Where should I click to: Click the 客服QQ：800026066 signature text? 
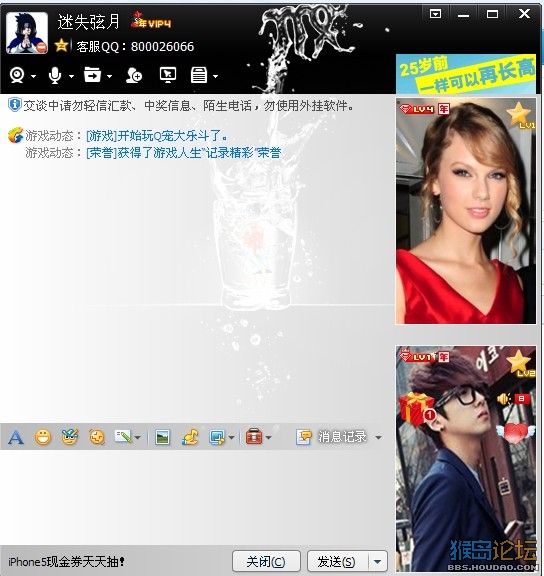tap(135, 47)
